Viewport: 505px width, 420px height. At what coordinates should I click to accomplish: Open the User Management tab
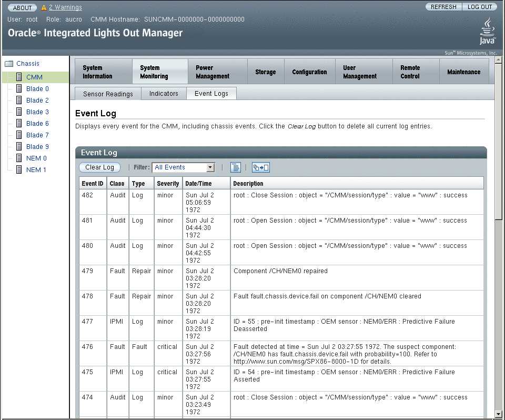pos(364,72)
